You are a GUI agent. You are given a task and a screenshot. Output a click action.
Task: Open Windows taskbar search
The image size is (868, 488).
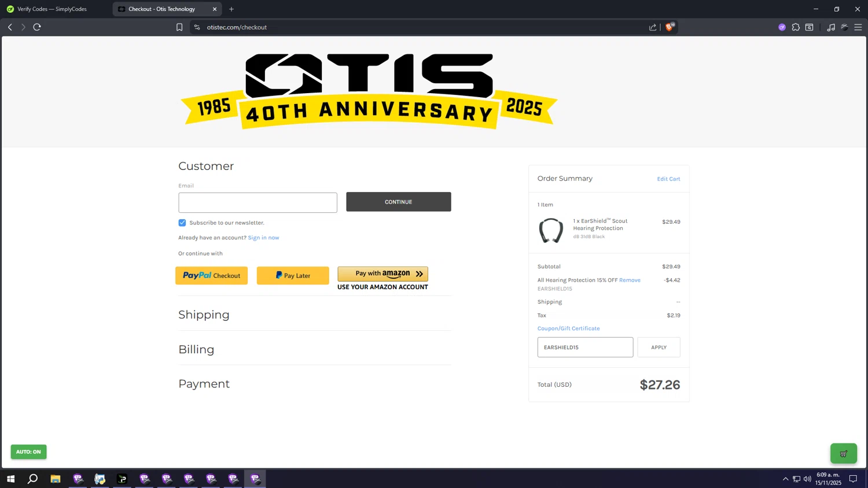click(33, 479)
